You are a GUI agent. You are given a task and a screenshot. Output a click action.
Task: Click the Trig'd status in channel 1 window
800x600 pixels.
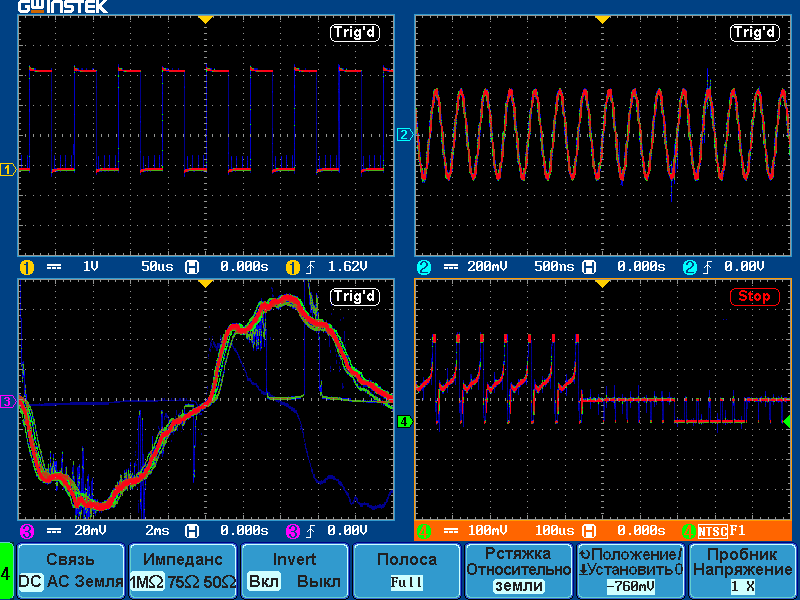(357, 33)
